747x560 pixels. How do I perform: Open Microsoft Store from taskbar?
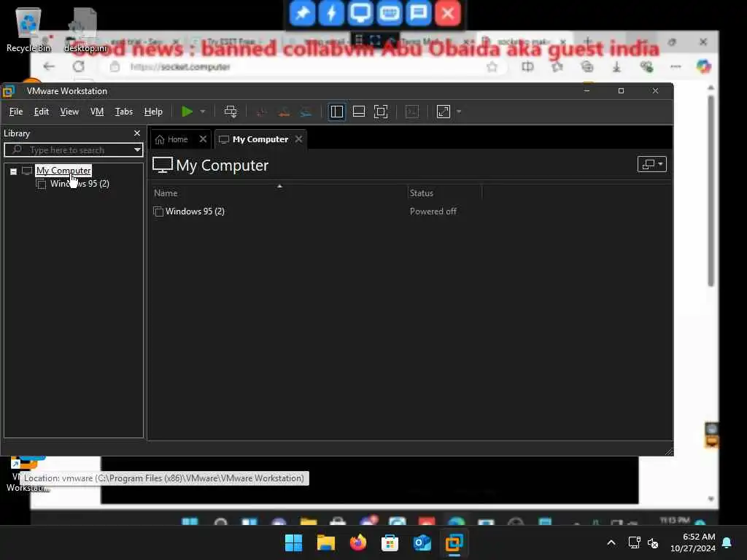pyautogui.click(x=390, y=542)
